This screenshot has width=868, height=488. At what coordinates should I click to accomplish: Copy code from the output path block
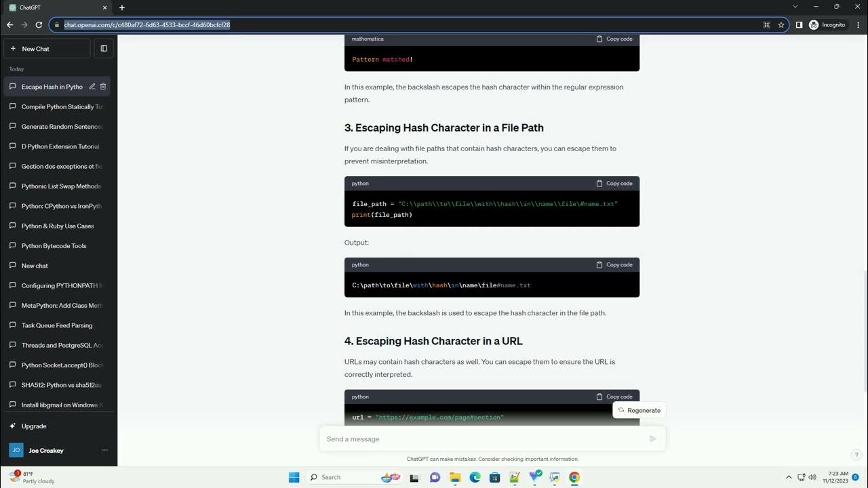[x=614, y=265]
